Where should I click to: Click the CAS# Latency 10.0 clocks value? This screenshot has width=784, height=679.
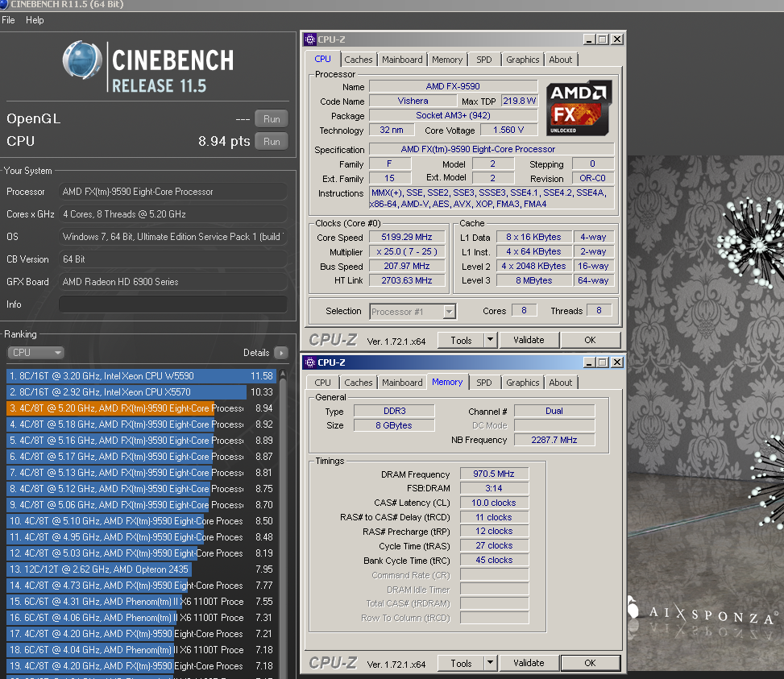(494, 503)
